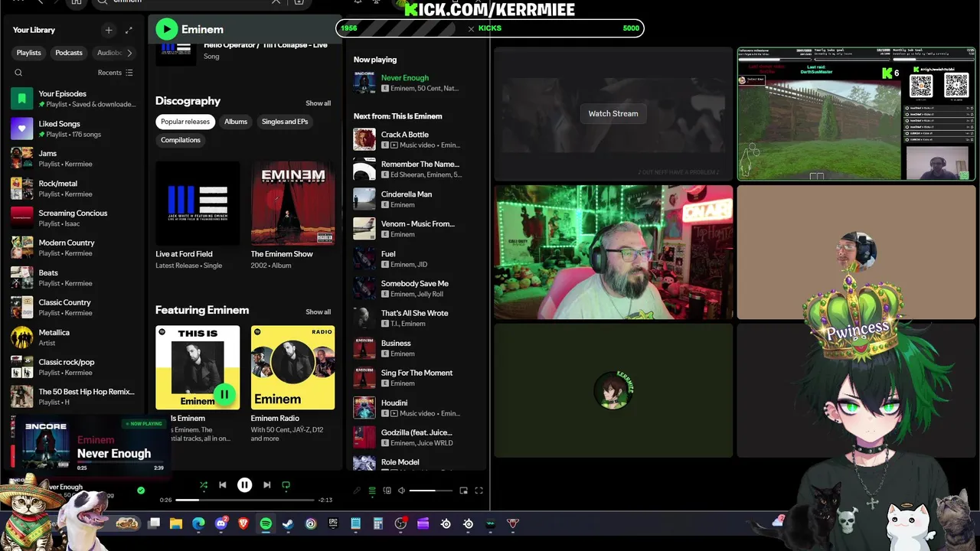Expand Your Library with the arrows icon
Screen dimensions: 980x551
(x=129, y=30)
